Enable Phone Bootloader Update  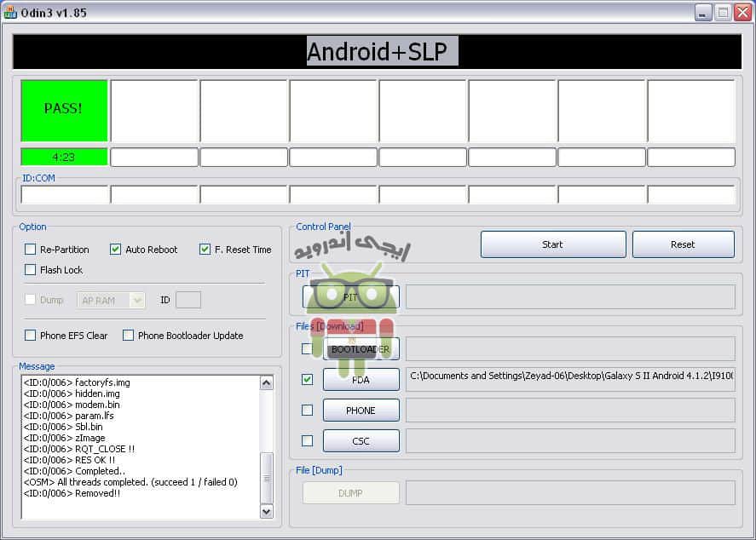click(128, 335)
